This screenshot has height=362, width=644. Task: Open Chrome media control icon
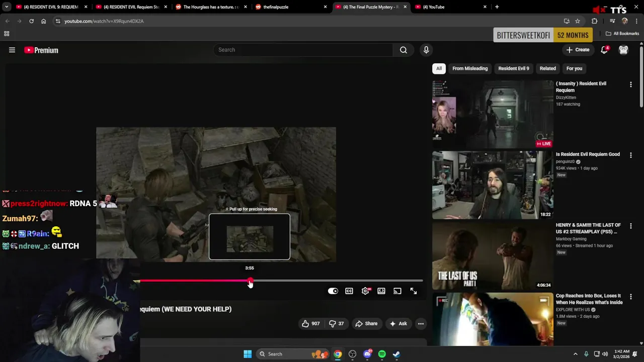pyautogui.click(x=612, y=21)
